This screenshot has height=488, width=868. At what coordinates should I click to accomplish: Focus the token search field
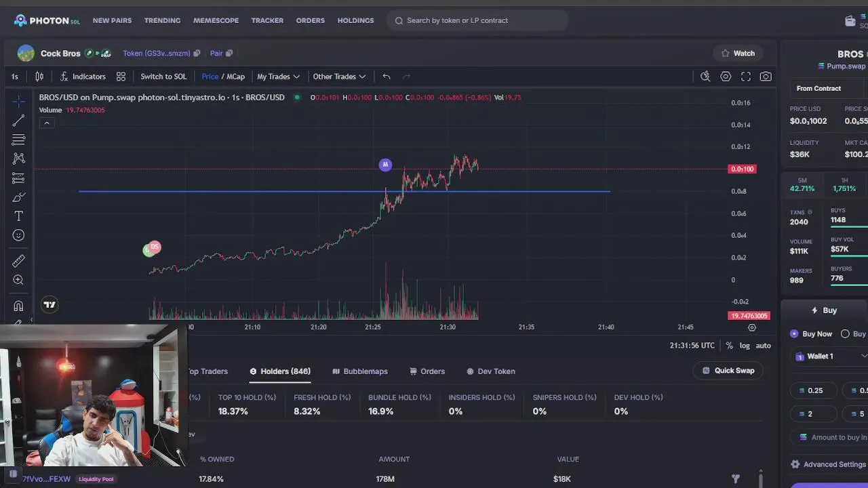[x=477, y=20]
